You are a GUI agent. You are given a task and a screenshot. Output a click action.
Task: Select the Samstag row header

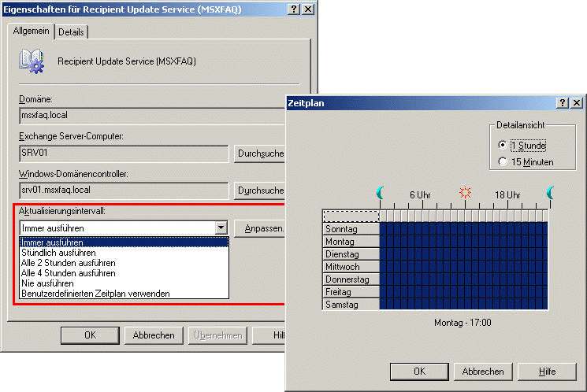[351, 305]
